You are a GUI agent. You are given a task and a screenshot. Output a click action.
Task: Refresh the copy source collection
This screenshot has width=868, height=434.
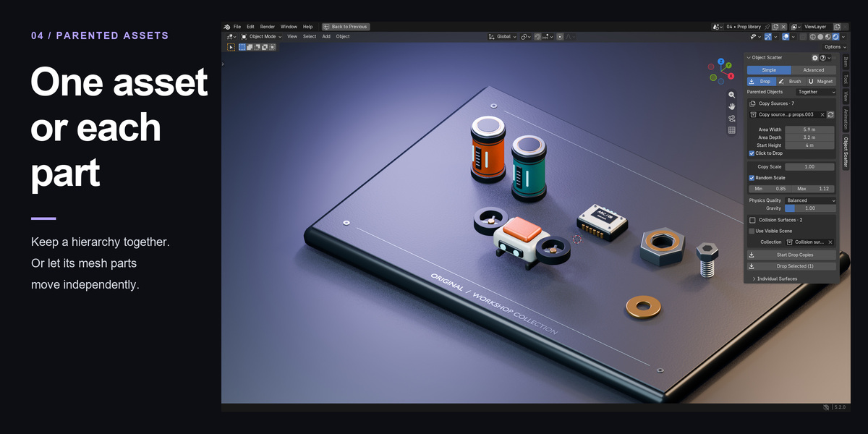[x=831, y=114]
